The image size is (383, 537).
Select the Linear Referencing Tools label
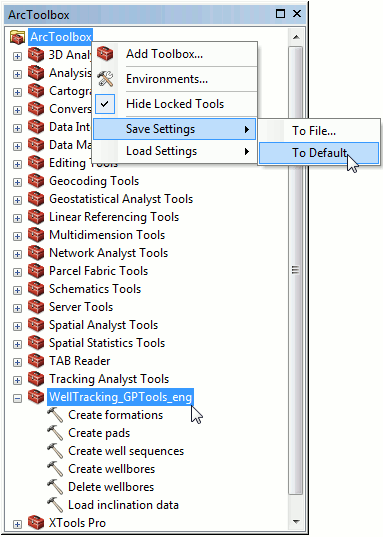click(114, 217)
